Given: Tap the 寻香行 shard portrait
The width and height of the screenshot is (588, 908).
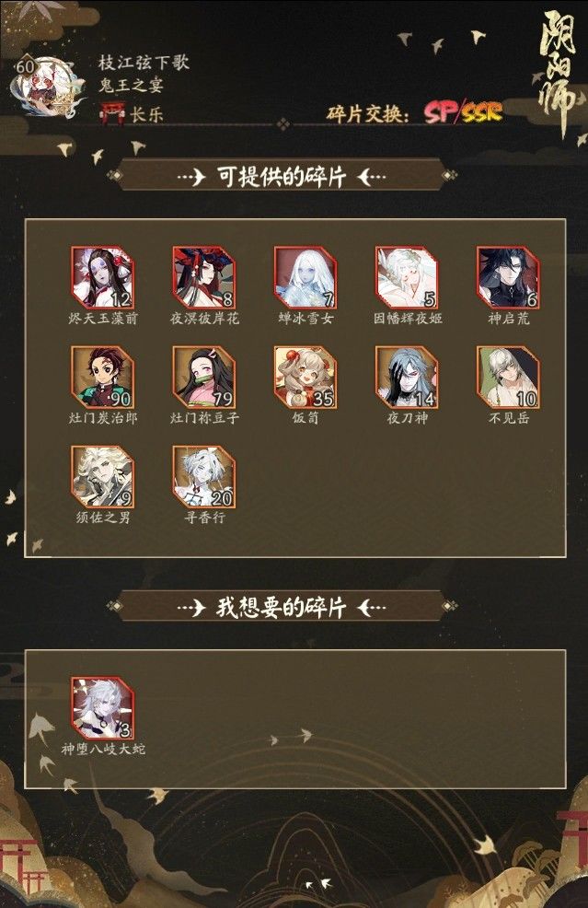Looking at the screenshot, I should [204, 477].
